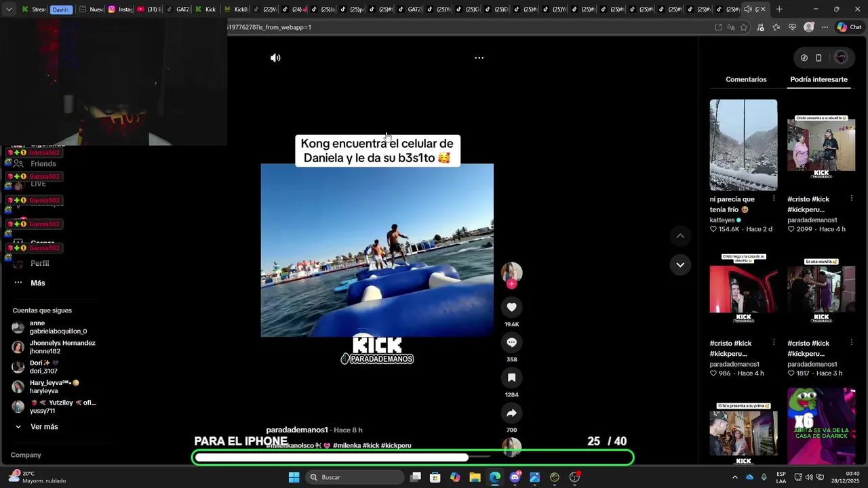
Task: Click the browser favorites star icon
Action: click(x=744, y=27)
